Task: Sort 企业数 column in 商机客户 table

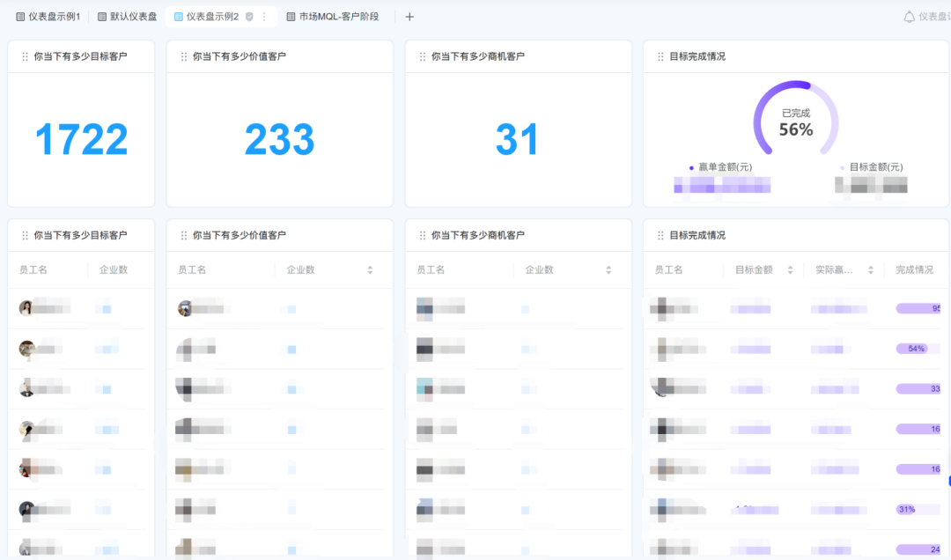Action: (608, 270)
